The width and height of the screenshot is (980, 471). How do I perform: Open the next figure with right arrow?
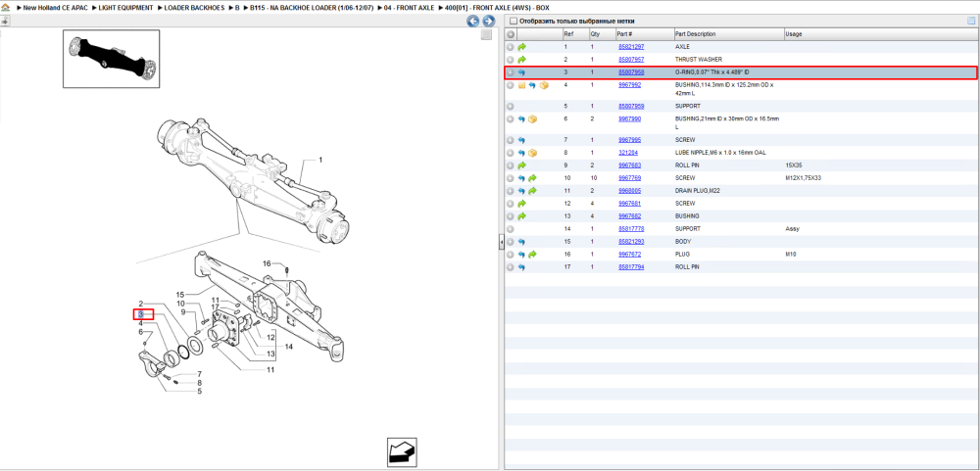point(489,22)
